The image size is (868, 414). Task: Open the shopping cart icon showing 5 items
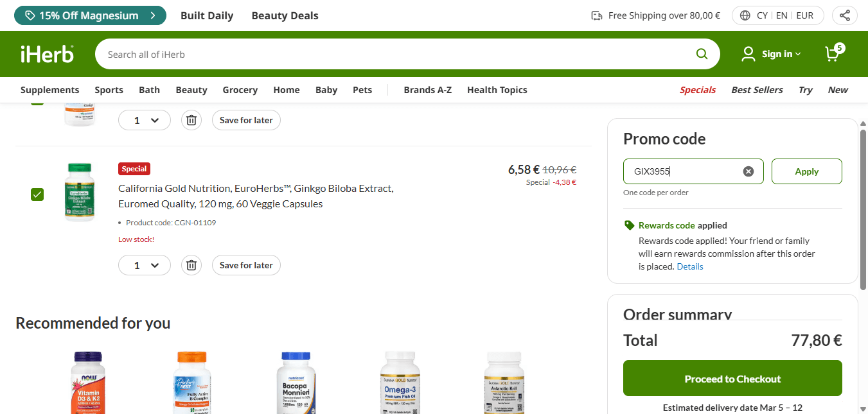[x=832, y=54]
